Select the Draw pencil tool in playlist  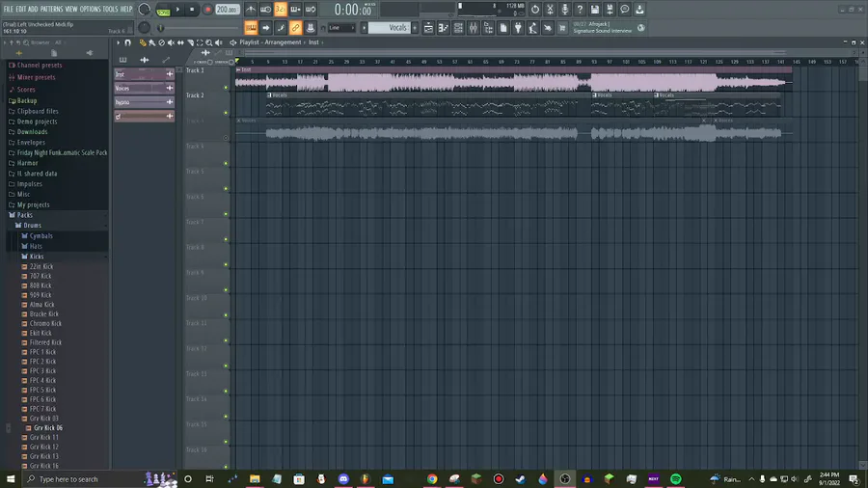coord(143,42)
